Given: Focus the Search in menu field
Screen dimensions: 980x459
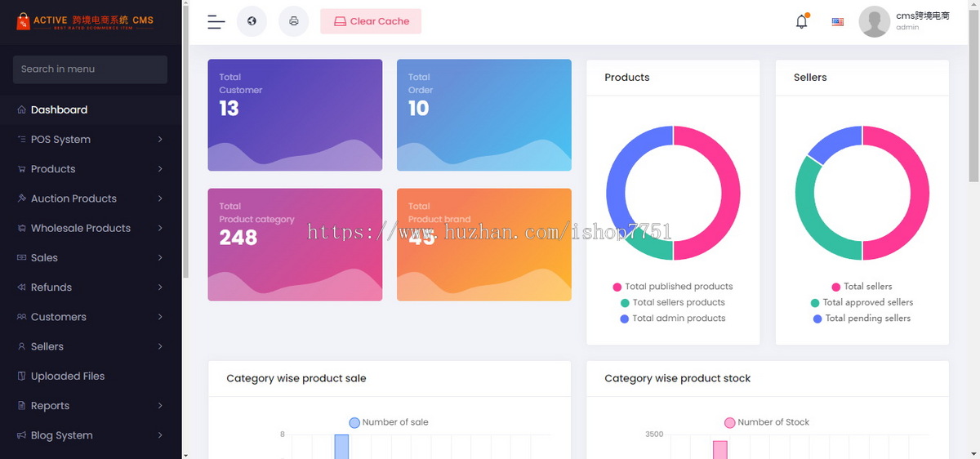Looking at the screenshot, I should [90, 69].
